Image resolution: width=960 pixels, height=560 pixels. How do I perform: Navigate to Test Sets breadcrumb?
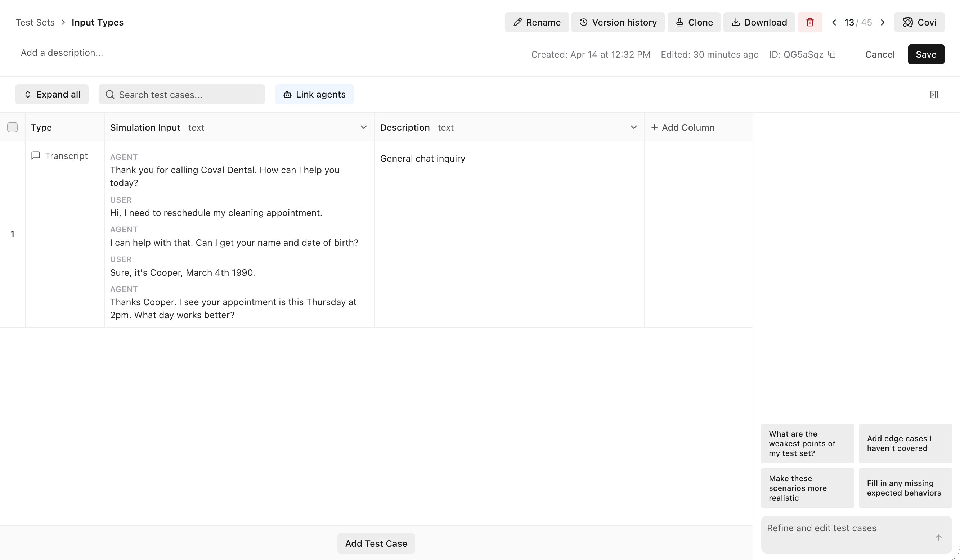click(35, 22)
